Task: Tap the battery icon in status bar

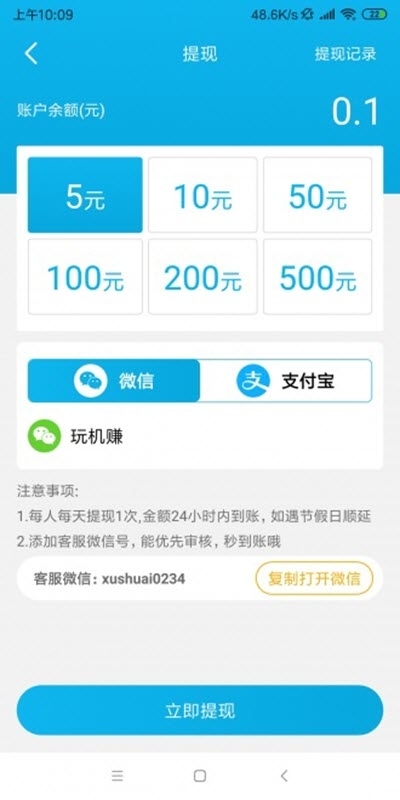Action: pyautogui.click(x=374, y=14)
